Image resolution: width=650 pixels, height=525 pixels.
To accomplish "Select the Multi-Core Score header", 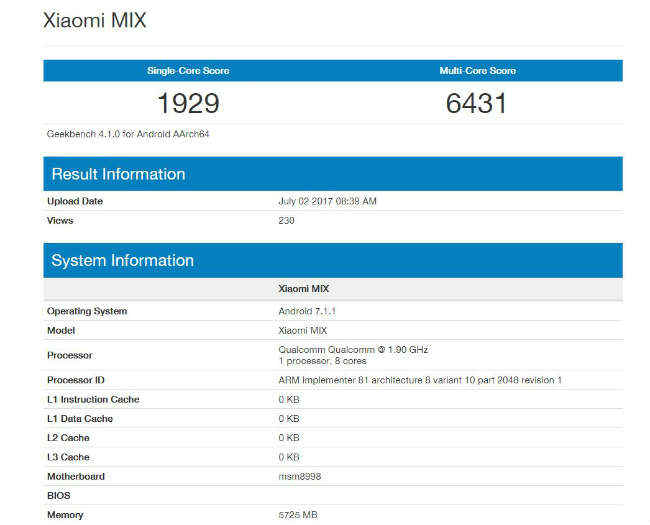I will (478, 70).
